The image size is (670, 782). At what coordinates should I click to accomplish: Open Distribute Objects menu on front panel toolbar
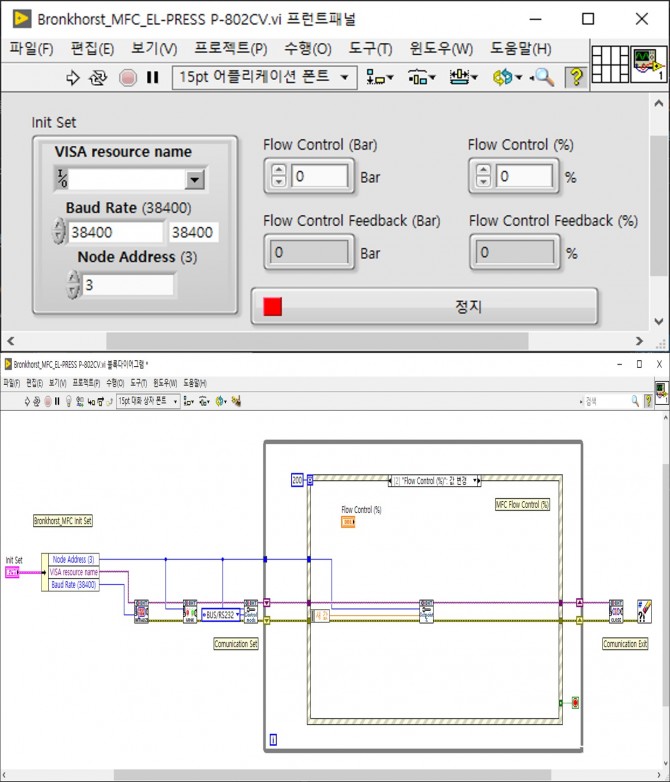[x=422, y=77]
